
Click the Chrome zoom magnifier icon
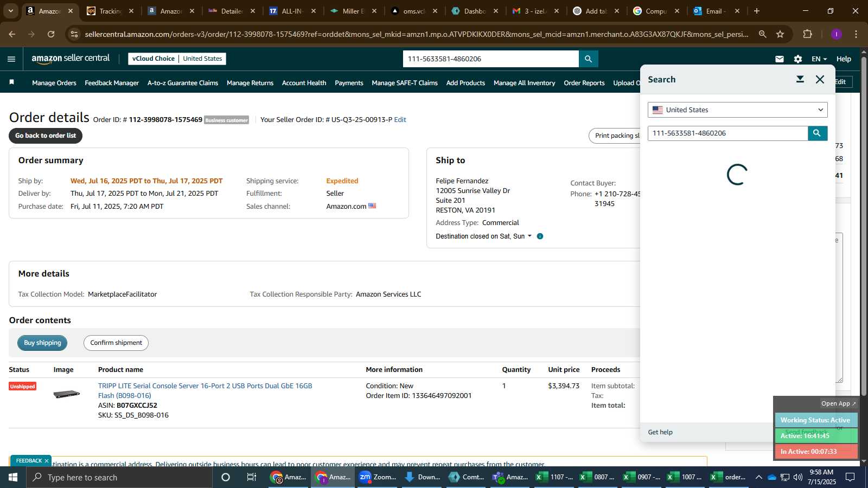click(x=762, y=34)
